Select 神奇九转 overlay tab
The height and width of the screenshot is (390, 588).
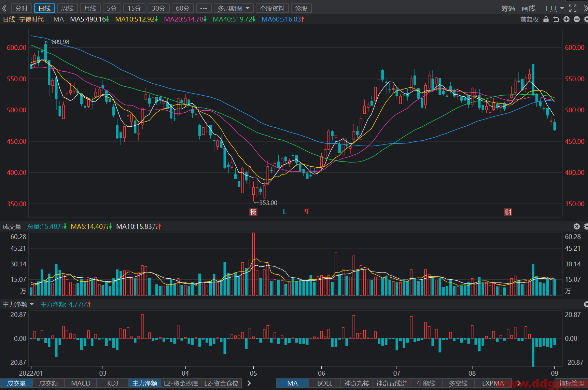point(357,383)
